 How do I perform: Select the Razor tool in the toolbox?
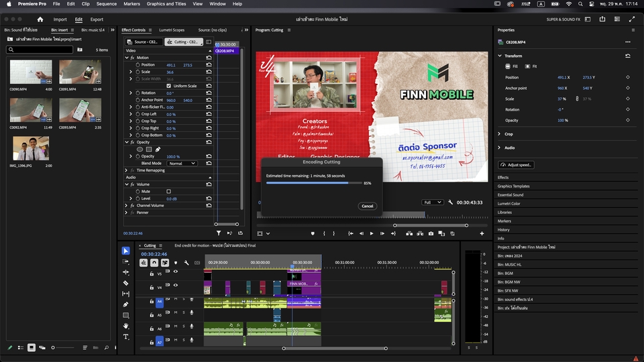[x=125, y=283]
